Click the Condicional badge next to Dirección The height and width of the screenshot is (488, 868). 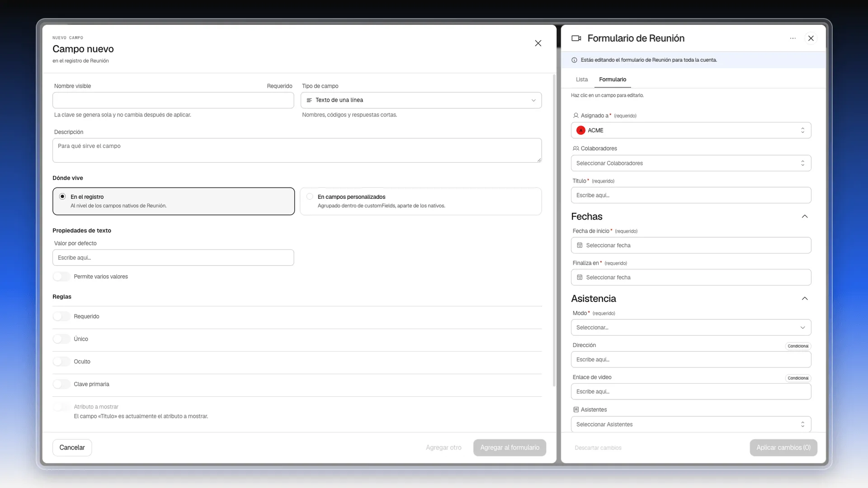pos(798,346)
